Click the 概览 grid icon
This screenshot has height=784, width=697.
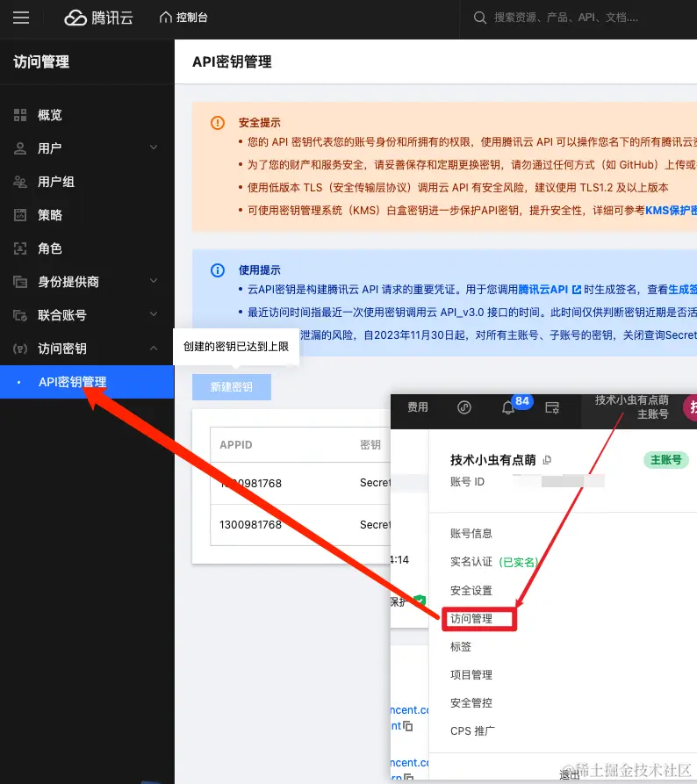point(20,115)
